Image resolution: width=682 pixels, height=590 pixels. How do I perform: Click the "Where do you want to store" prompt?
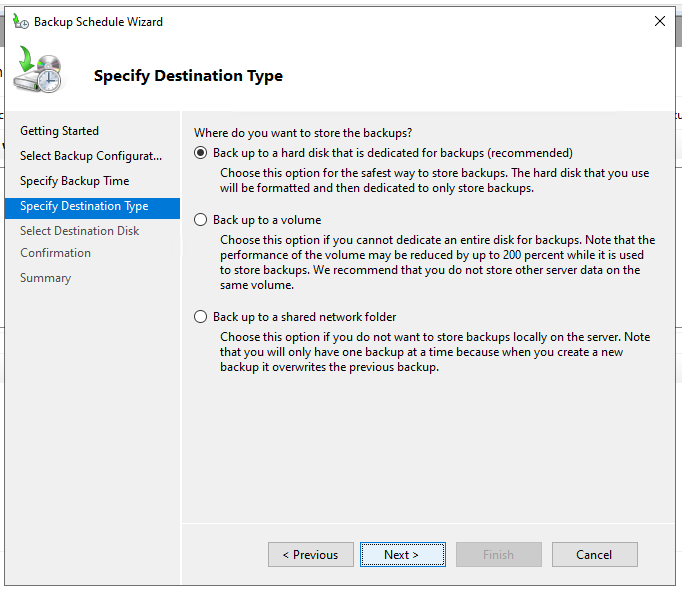pyautogui.click(x=303, y=132)
